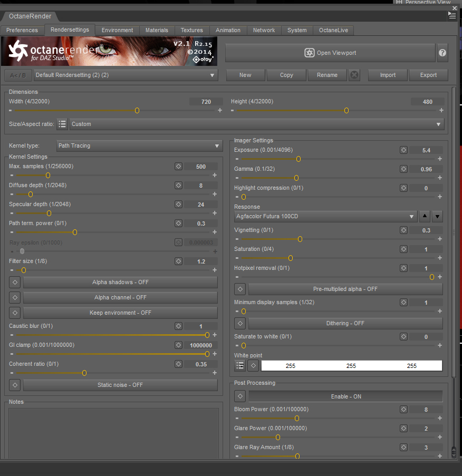462x476 pixels.
Task: Click the Exposure slider handle
Action: pos(299,159)
